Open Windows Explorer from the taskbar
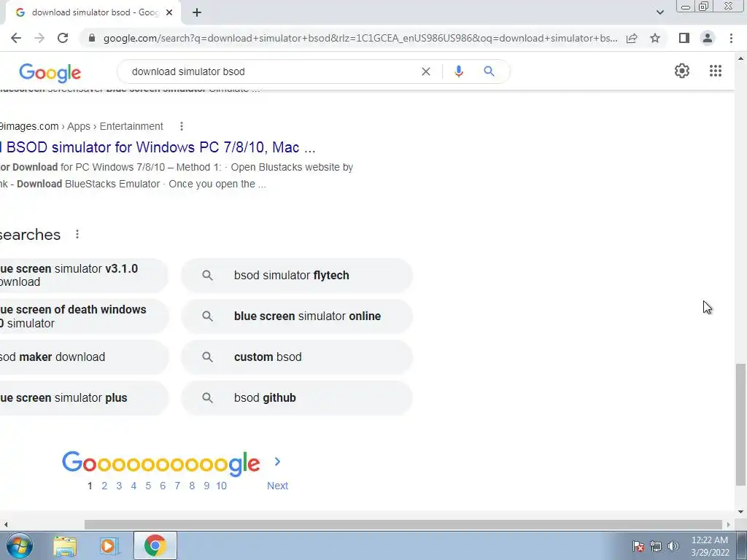Viewport: 747px width, 560px height. pyautogui.click(x=65, y=546)
